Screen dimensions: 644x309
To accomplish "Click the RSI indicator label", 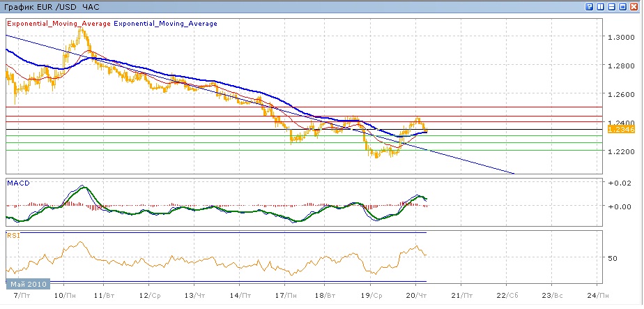I will pos(13,236).
